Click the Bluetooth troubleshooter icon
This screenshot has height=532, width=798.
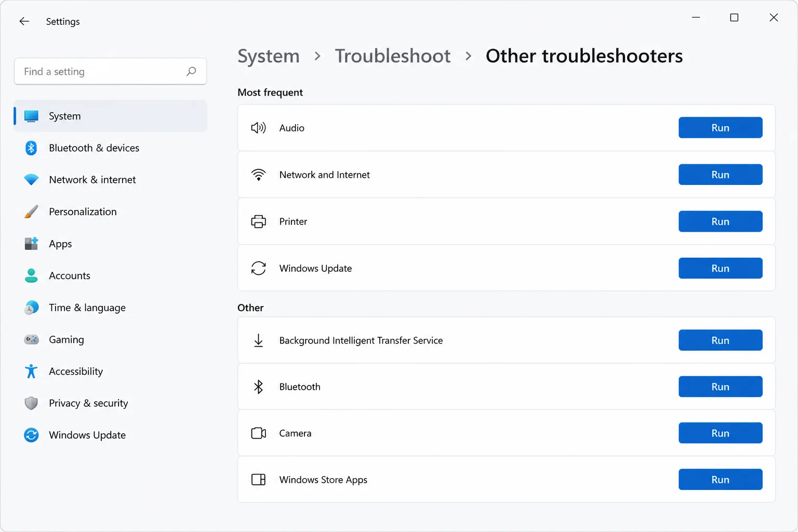point(258,387)
